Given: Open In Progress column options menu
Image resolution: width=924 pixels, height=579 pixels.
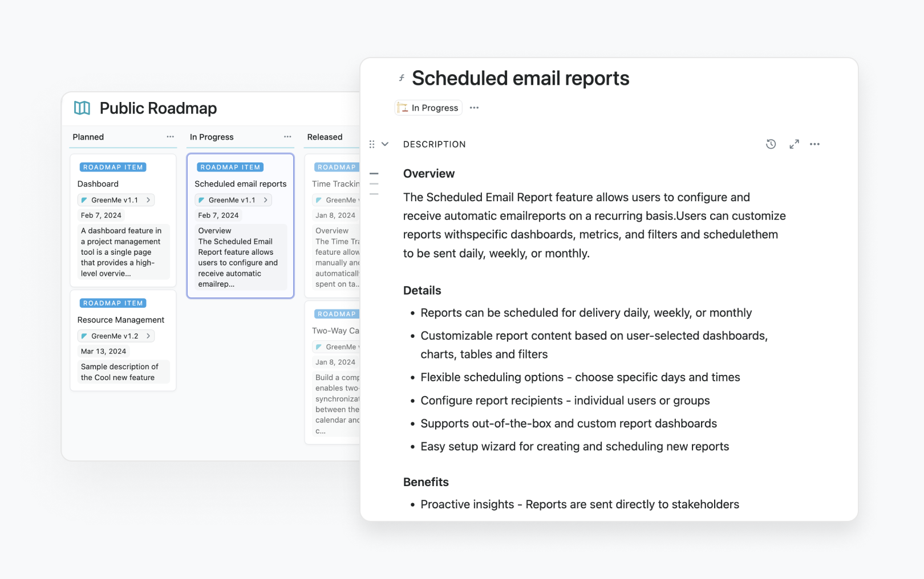Looking at the screenshot, I should click(x=287, y=137).
